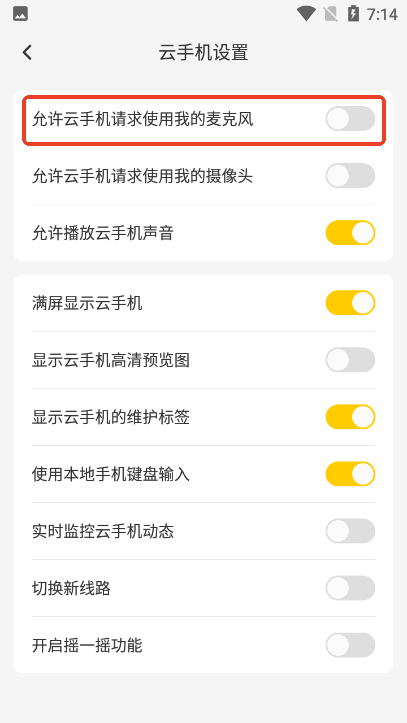Enable 实时监控云手机动态 switch
407x723 pixels.
click(x=350, y=531)
